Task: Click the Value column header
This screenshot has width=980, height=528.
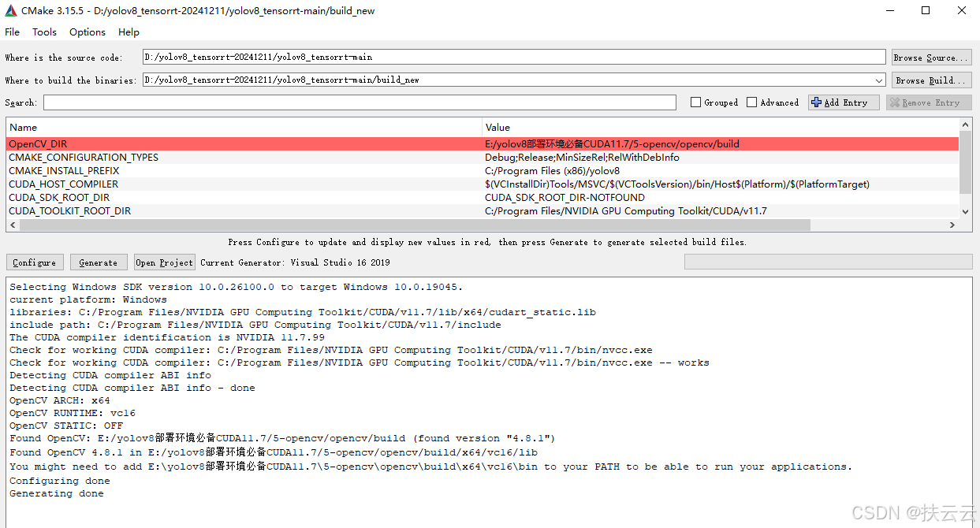Action: (721, 127)
